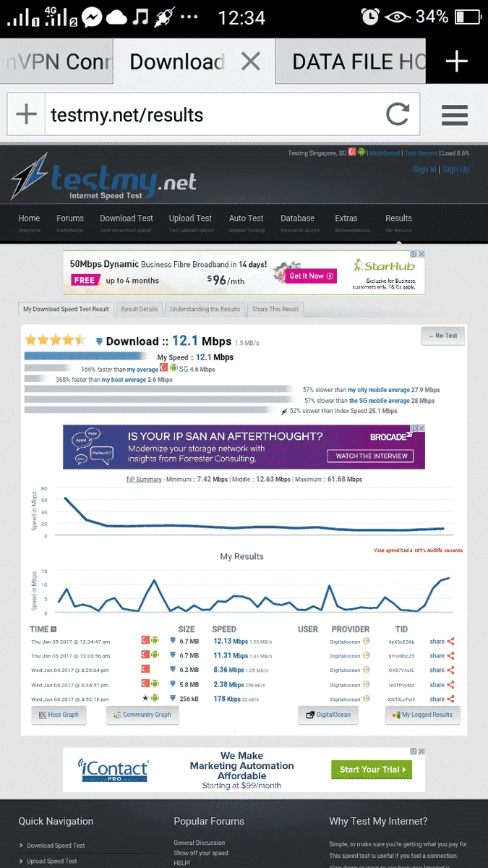Screen dimensions: 488x868
Task: Click the five-star rating icon
Action: tap(54, 340)
